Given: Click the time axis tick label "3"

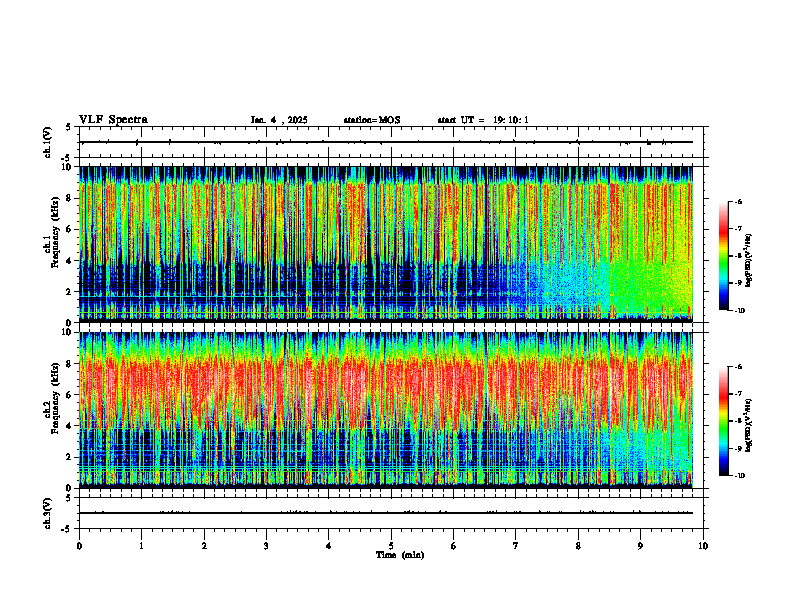Looking at the screenshot, I should click(x=266, y=546).
